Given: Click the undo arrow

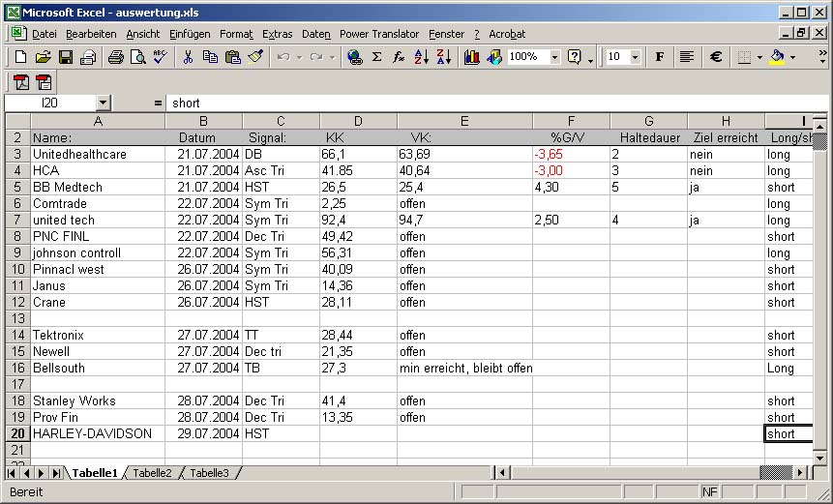Looking at the screenshot, I should (283, 57).
